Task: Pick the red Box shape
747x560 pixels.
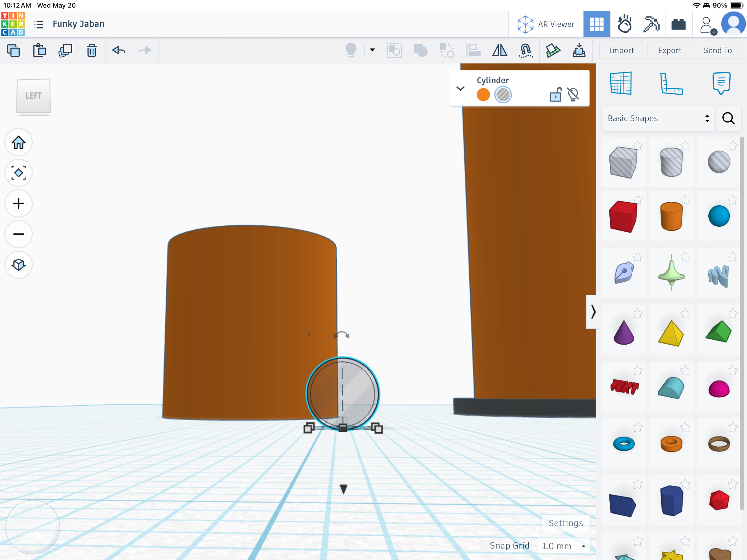Action: pyautogui.click(x=623, y=217)
